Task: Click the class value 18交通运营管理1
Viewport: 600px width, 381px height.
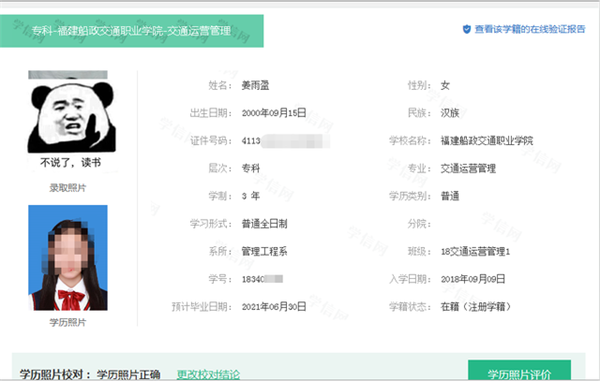Action: coord(475,251)
